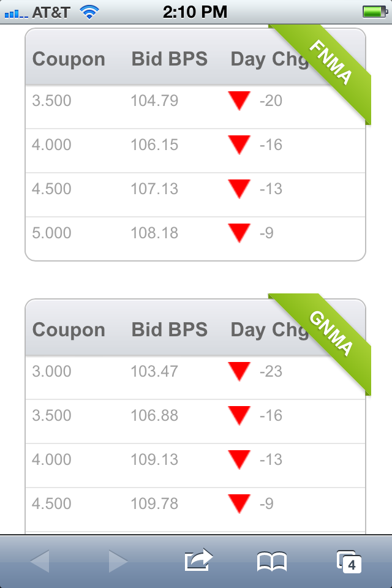Select the FNMA Bid BPS column header
392x588 pixels.
(169, 59)
